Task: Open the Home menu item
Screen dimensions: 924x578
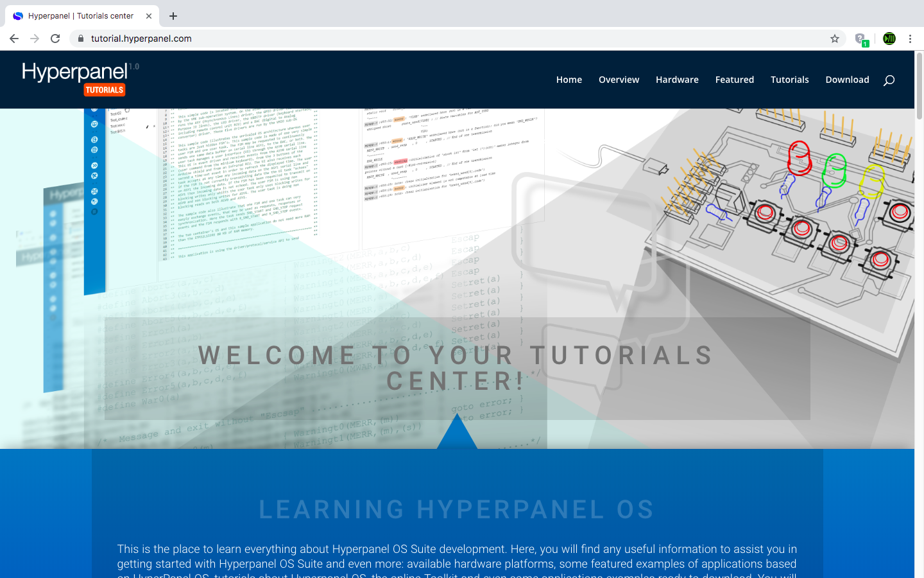Action: [x=569, y=80]
